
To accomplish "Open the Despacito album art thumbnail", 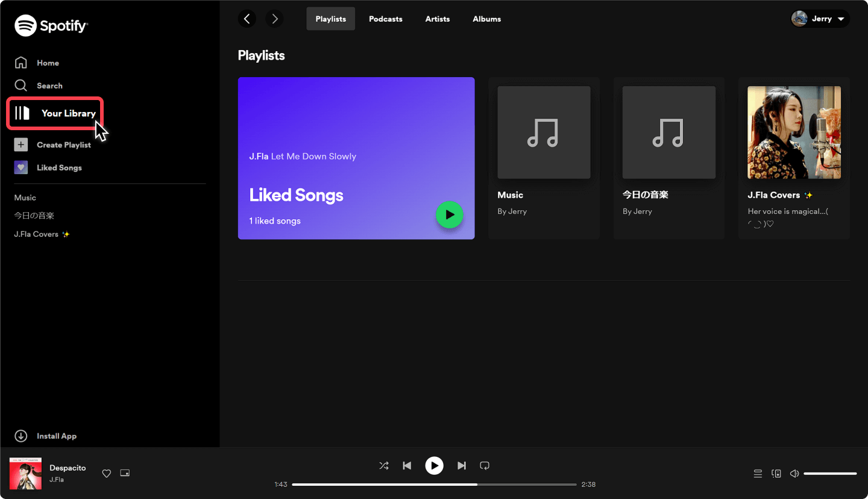I will (x=25, y=473).
